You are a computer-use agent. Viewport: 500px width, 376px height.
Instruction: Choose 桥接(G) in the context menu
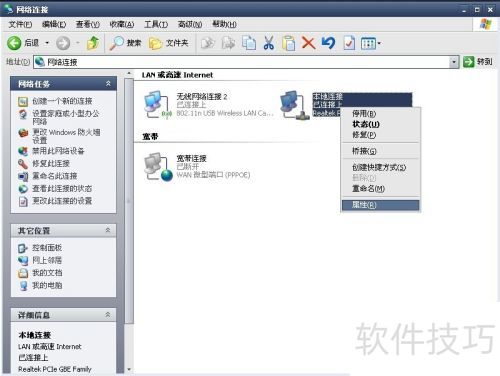point(380,151)
